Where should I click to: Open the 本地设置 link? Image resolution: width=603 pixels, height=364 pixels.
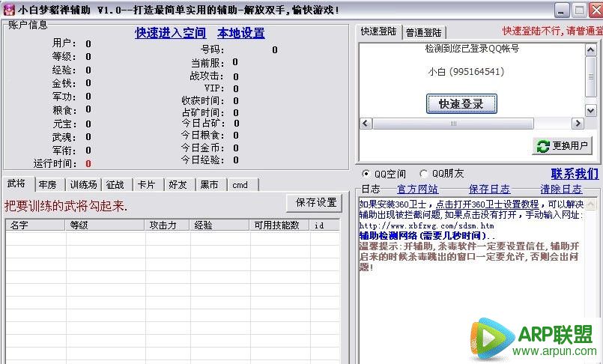241,33
